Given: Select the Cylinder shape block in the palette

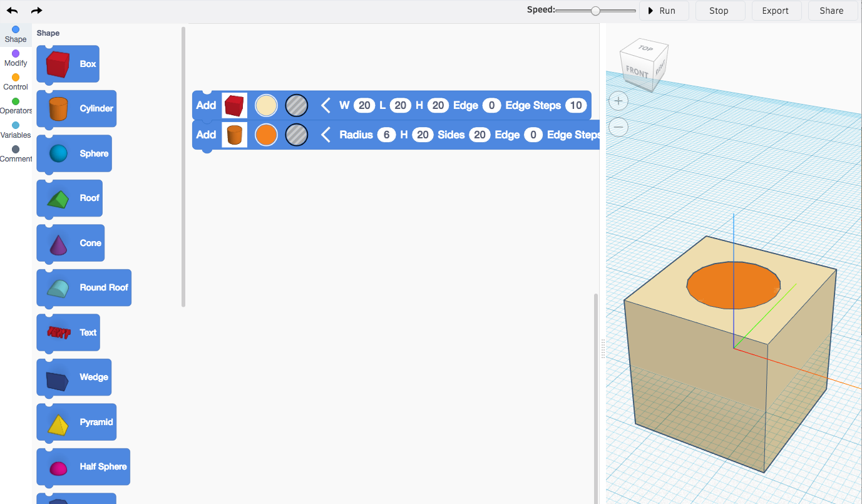Looking at the screenshot, I should pyautogui.click(x=76, y=109).
